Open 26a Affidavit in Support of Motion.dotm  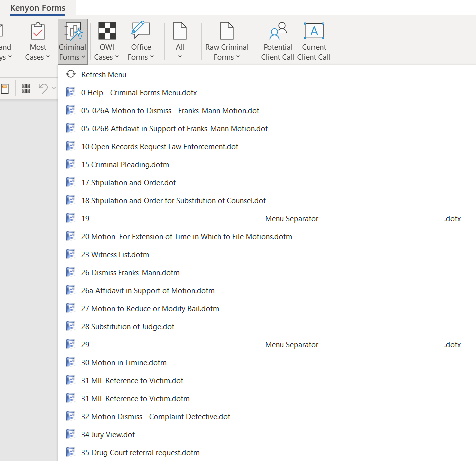click(267, 291)
